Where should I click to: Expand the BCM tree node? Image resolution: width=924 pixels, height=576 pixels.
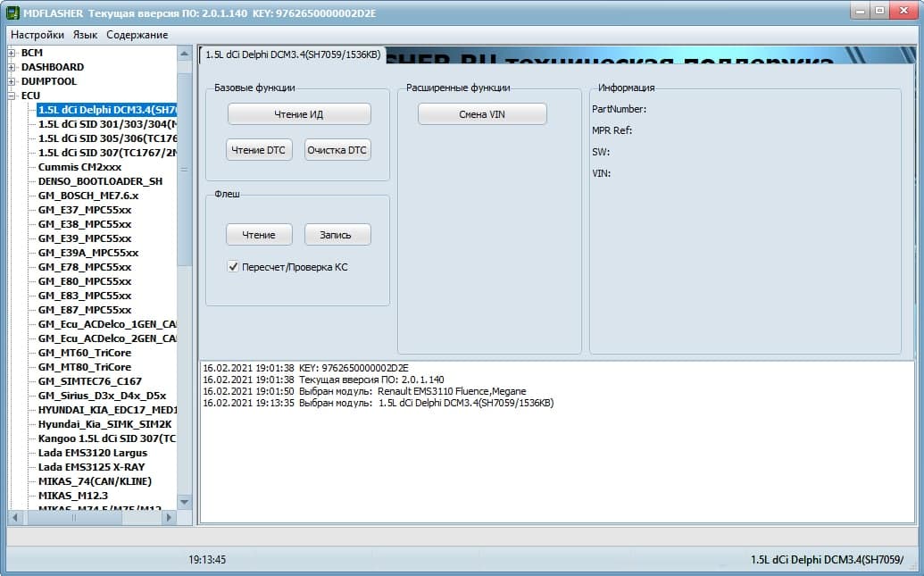pyautogui.click(x=12, y=53)
